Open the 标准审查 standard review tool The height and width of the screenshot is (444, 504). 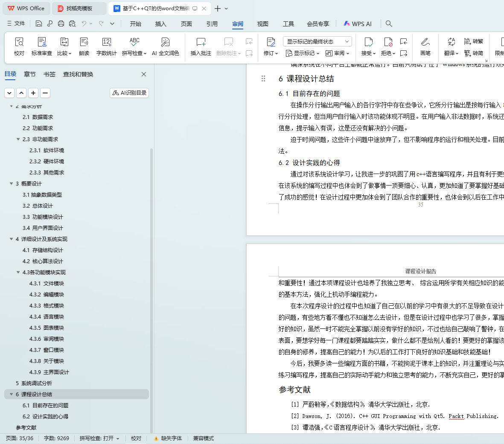pyautogui.click(x=42, y=46)
